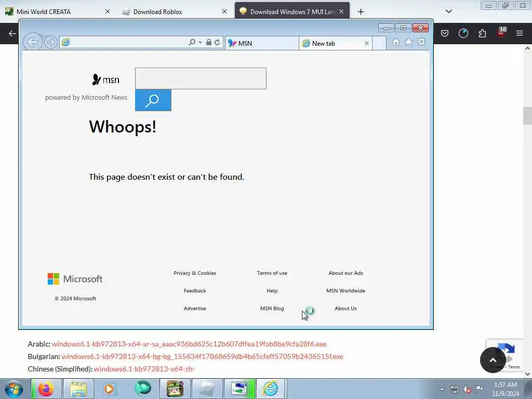Refresh the page in Internet Explorer
Image resolution: width=532 pixels, height=399 pixels.
218,43
